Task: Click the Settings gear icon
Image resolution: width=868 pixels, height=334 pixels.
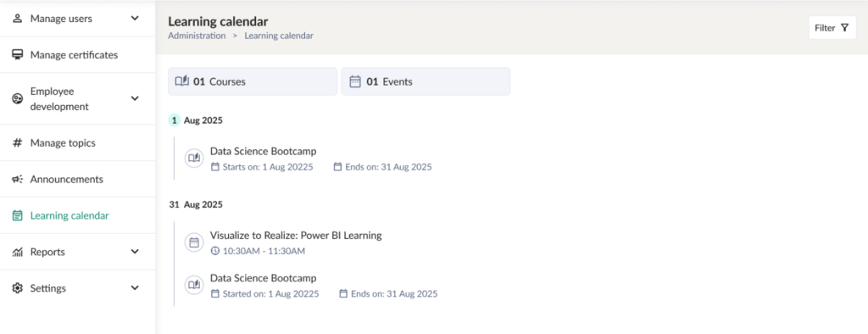Action: tap(17, 288)
